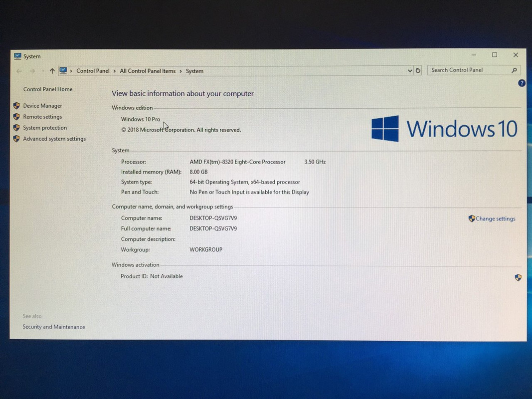Expand the address bar history dropdown
The width and height of the screenshot is (532, 399).
coord(410,70)
